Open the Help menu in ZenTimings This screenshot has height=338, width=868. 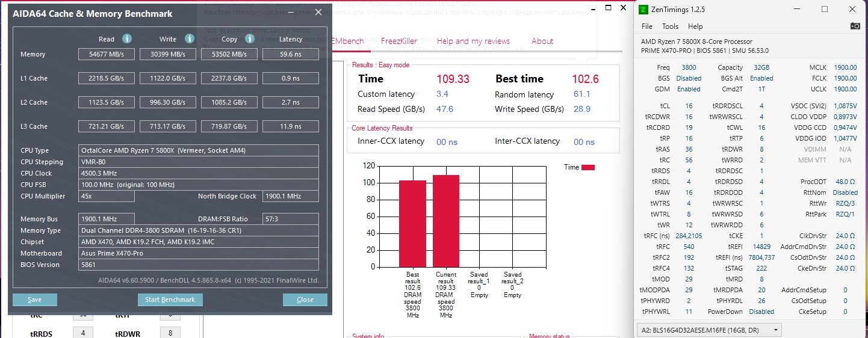click(x=695, y=26)
